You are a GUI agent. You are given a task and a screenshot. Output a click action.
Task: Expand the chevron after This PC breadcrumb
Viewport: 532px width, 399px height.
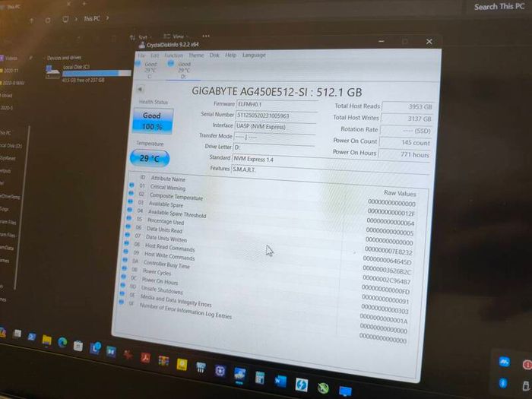tap(108, 18)
